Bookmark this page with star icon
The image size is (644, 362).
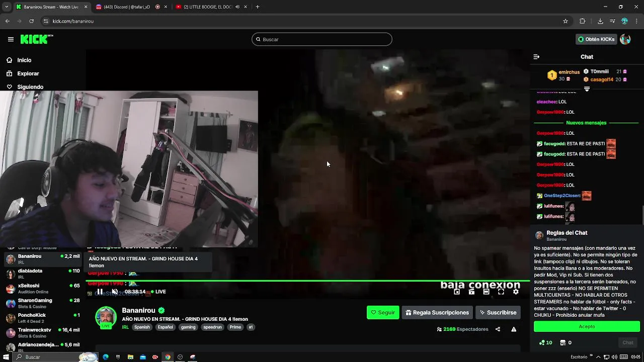point(566,21)
